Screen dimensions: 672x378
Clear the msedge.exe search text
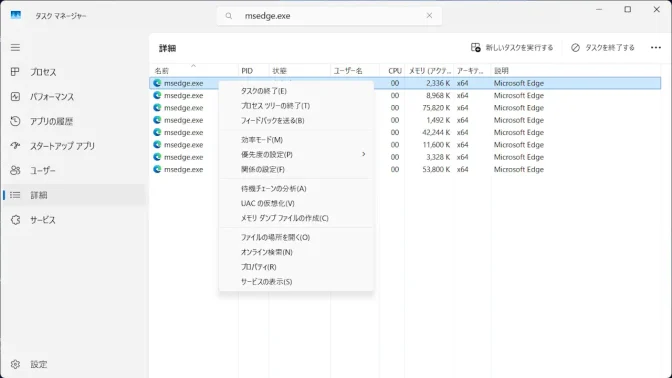429,15
